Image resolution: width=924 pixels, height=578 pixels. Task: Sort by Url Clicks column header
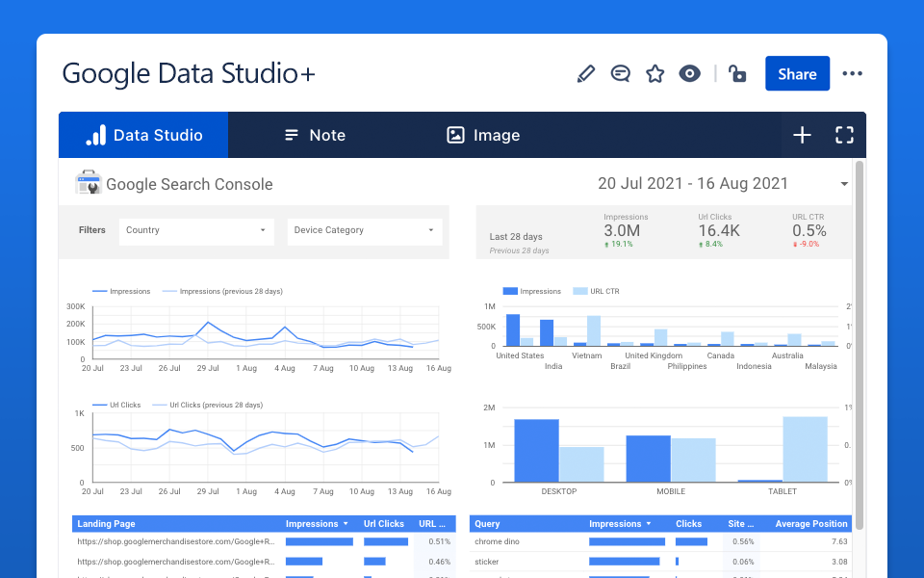click(x=384, y=524)
